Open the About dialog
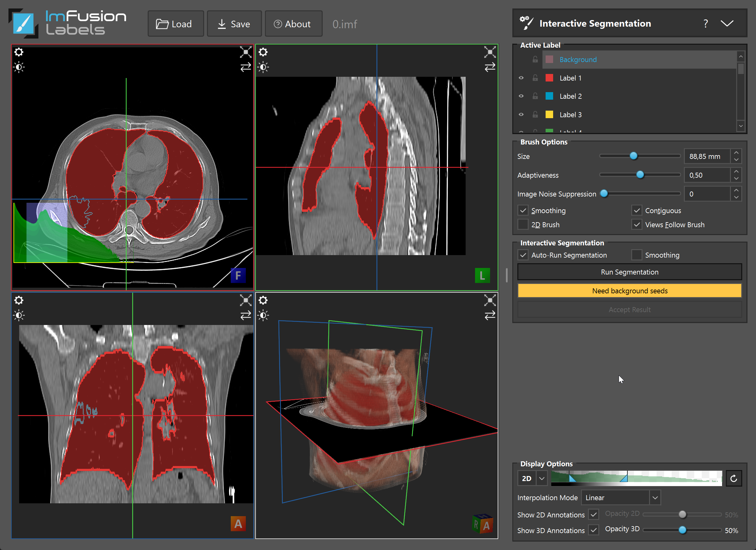 click(x=293, y=24)
